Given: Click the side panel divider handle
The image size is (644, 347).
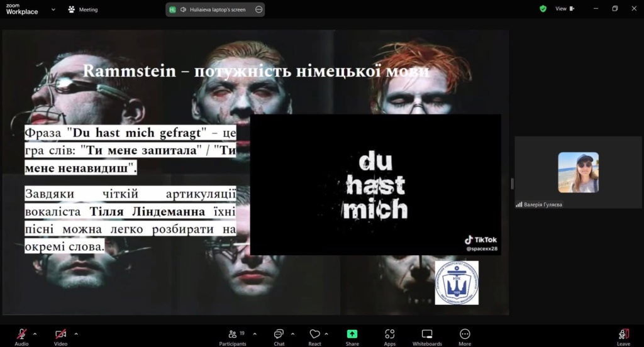Looking at the screenshot, I should pyautogui.click(x=512, y=184).
